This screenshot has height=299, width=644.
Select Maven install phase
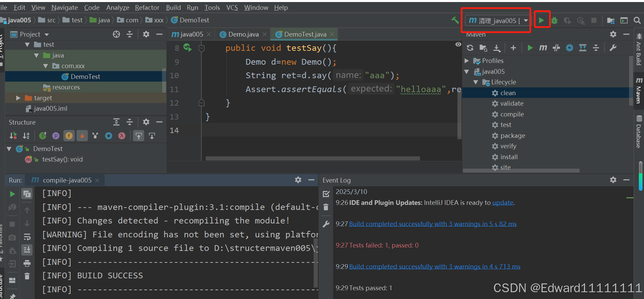click(509, 157)
